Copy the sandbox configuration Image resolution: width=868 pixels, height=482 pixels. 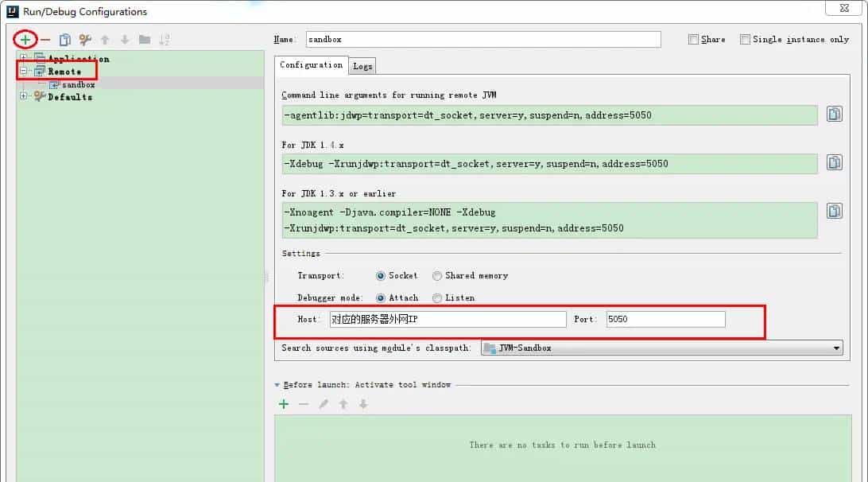(65, 38)
